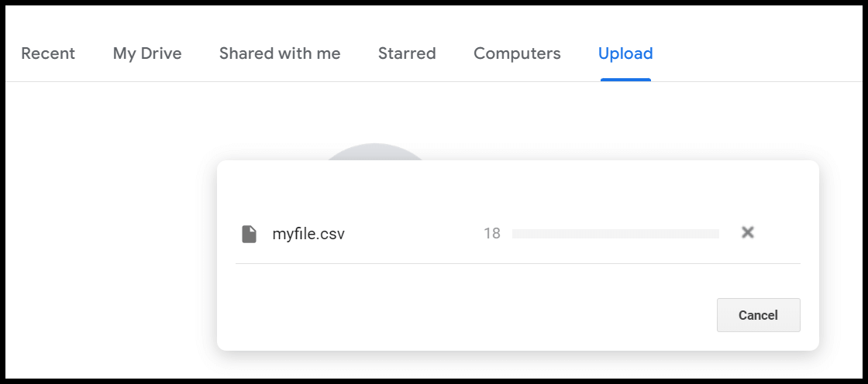This screenshot has height=384, width=868.
Task: Click the document icon beside myfile.csv
Action: (249, 234)
